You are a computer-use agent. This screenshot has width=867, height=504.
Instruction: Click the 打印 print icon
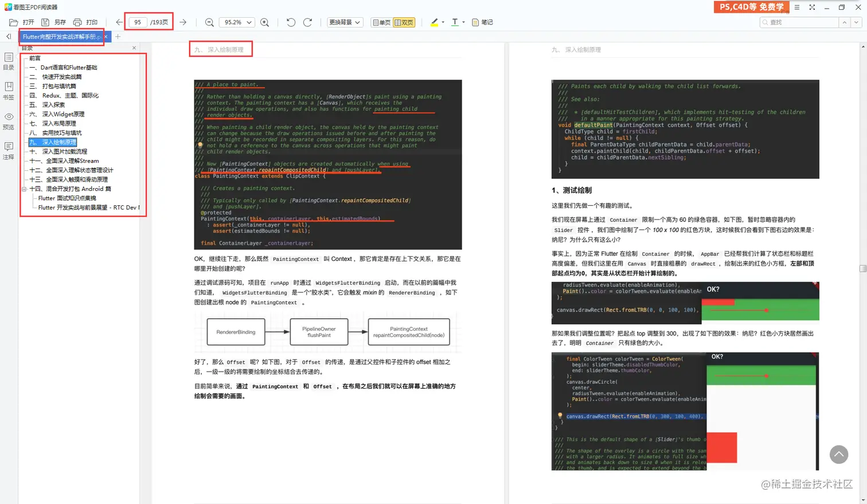(x=85, y=22)
